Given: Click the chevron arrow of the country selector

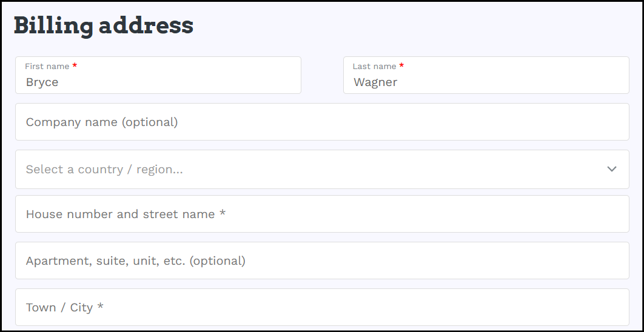Looking at the screenshot, I should pos(611,169).
